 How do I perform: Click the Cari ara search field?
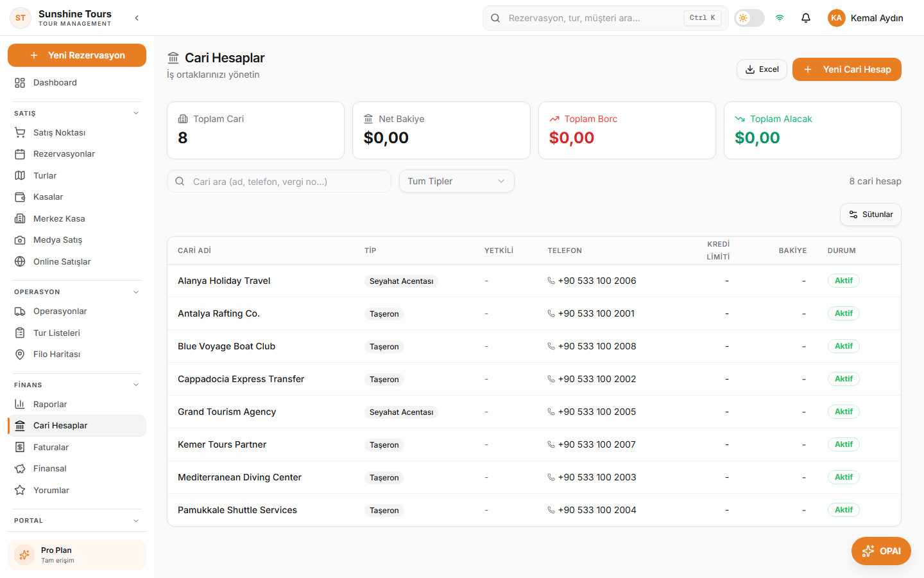279,181
